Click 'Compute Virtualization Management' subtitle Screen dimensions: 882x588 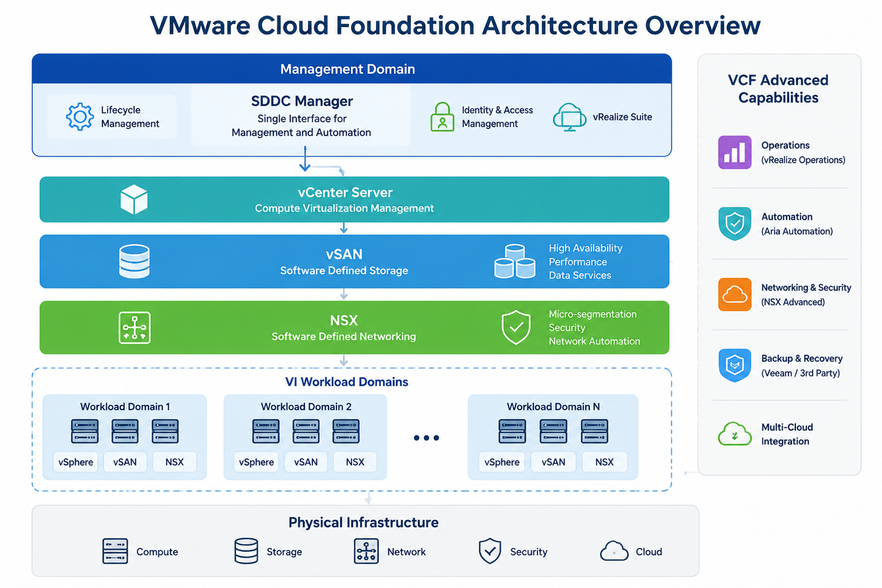tap(345, 208)
